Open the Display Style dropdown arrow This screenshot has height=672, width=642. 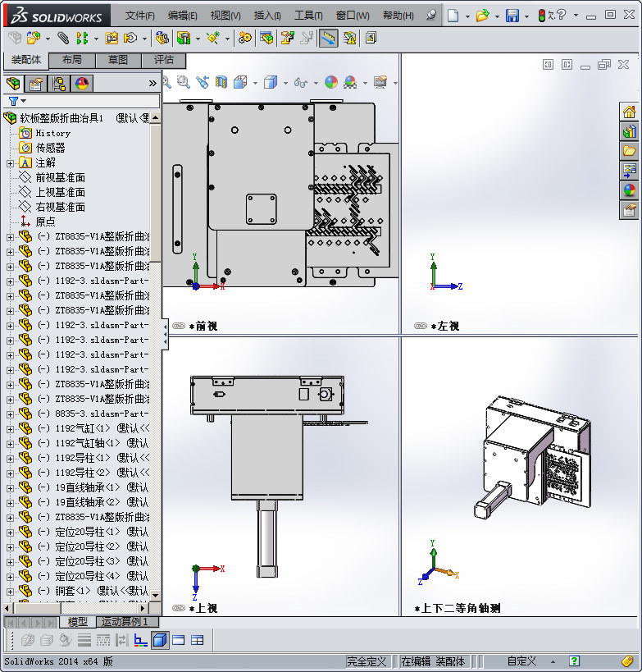click(x=285, y=83)
